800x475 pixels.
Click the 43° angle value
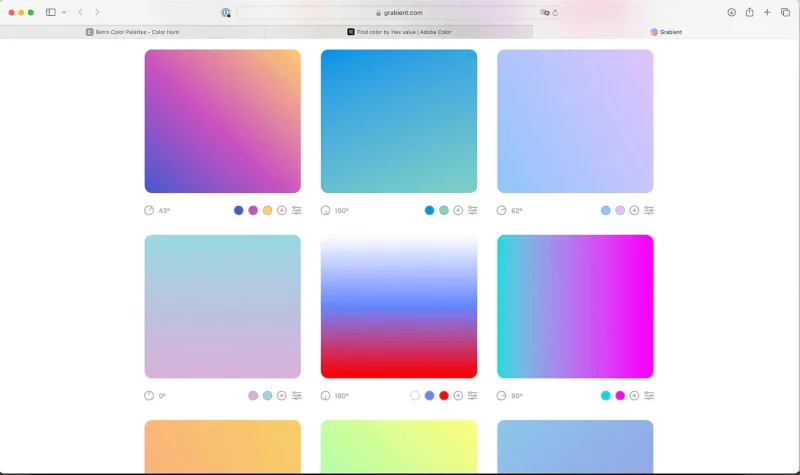[x=164, y=210]
